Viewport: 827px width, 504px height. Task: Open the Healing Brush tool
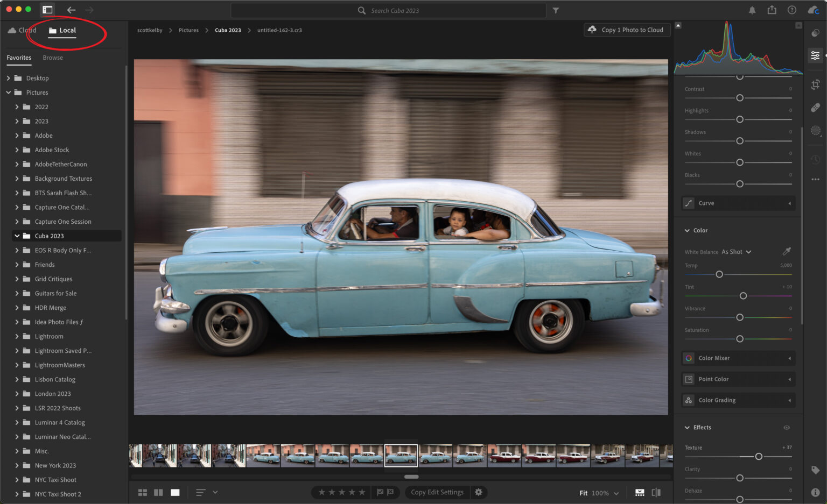pos(815,107)
